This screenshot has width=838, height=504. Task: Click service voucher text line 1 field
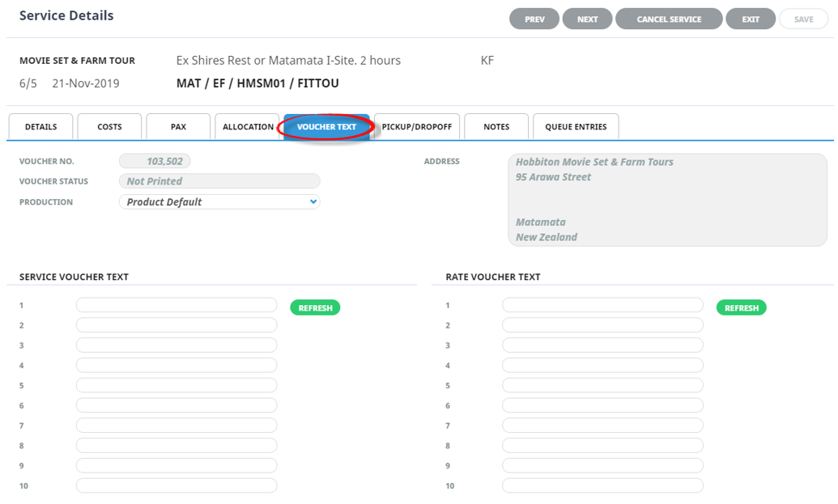pos(177,305)
